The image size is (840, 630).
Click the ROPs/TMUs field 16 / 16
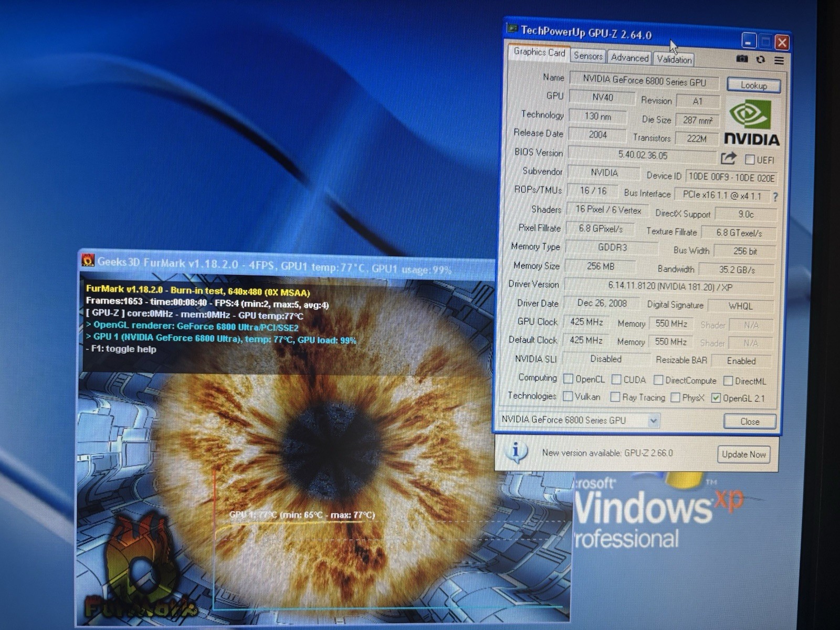tap(593, 191)
